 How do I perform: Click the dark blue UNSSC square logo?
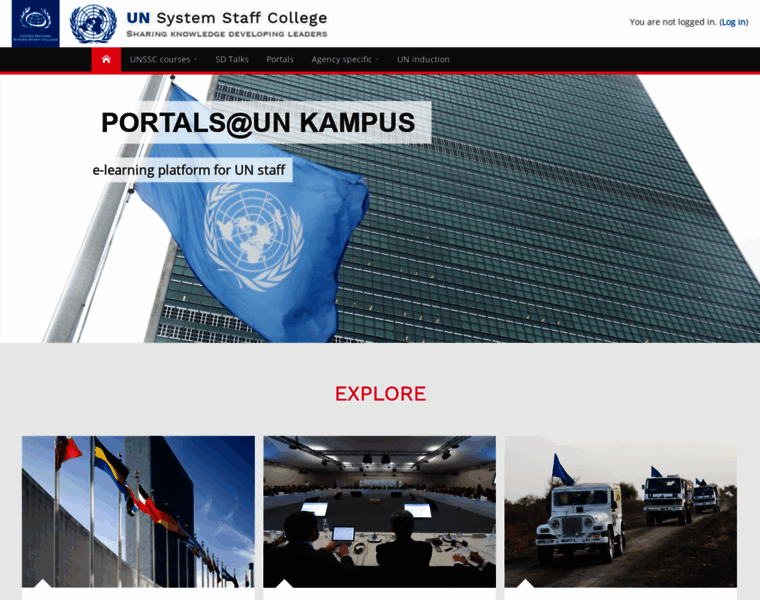click(x=35, y=23)
